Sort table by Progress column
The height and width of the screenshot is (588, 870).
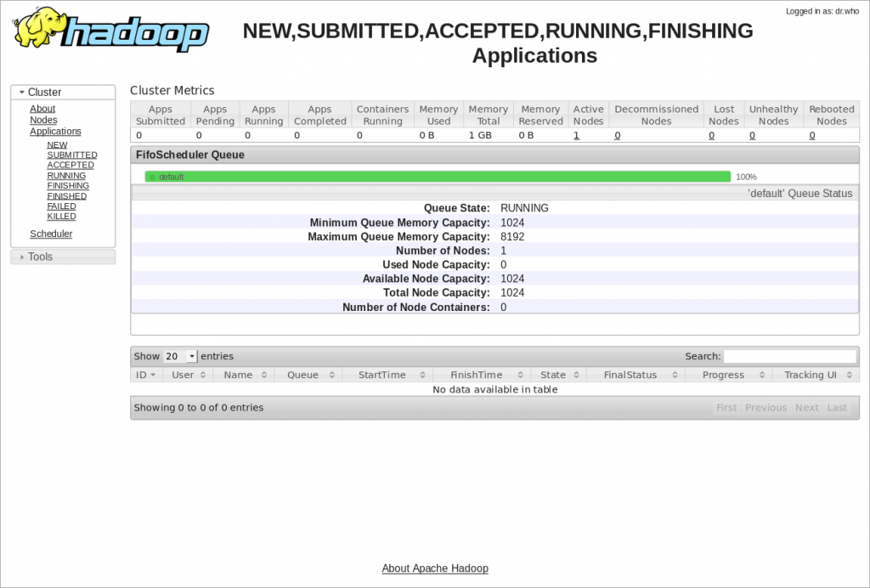[729, 375]
